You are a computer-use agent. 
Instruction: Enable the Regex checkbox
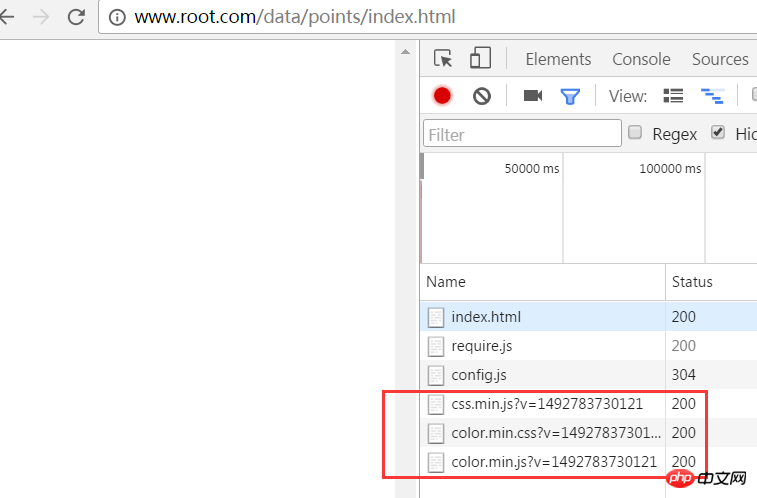(x=635, y=132)
